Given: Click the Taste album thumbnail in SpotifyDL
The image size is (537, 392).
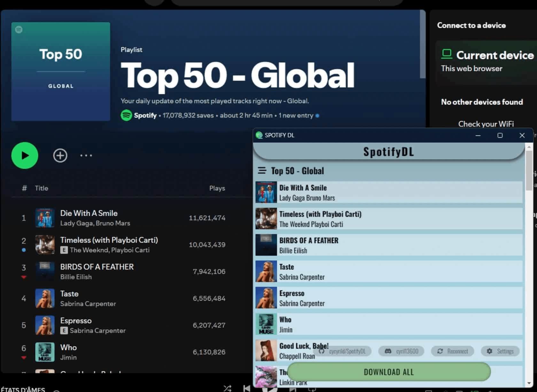Looking at the screenshot, I should 266,271.
